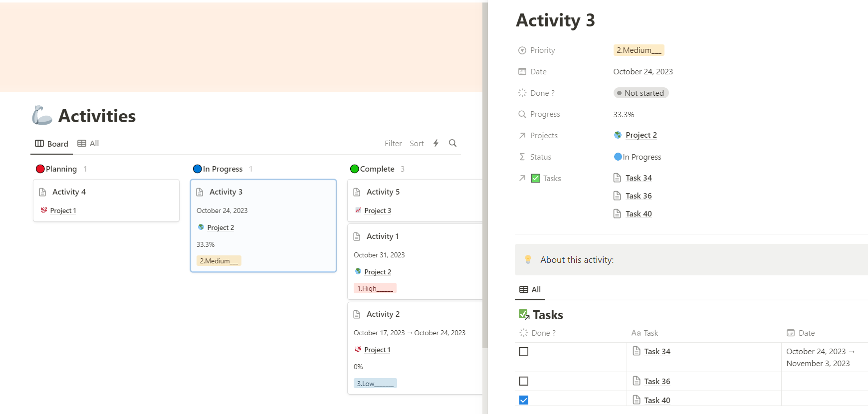868x414 pixels.
Task: Select the Board view tab
Action: tap(51, 144)
